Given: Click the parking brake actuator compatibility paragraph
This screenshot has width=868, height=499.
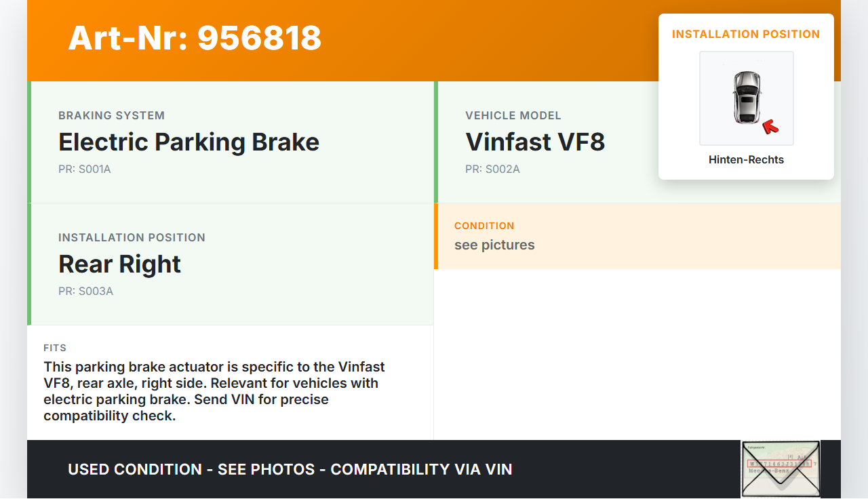Looking at the screenshot, I should click(x=214, y=391).
